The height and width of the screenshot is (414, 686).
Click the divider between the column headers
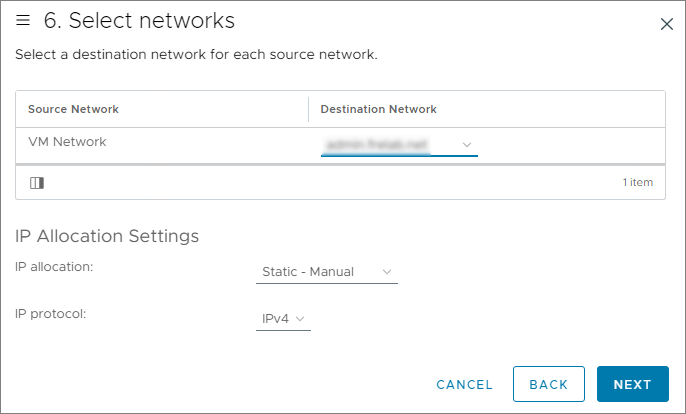[x=308, y=109]
